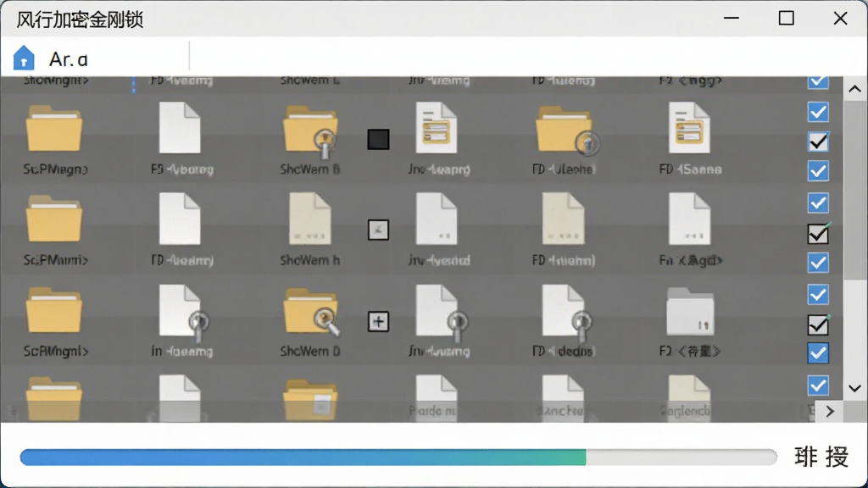Click the plus box icon beside ShcWem D
The width and height of the screenshot is (868, 488).
[379, 321]
